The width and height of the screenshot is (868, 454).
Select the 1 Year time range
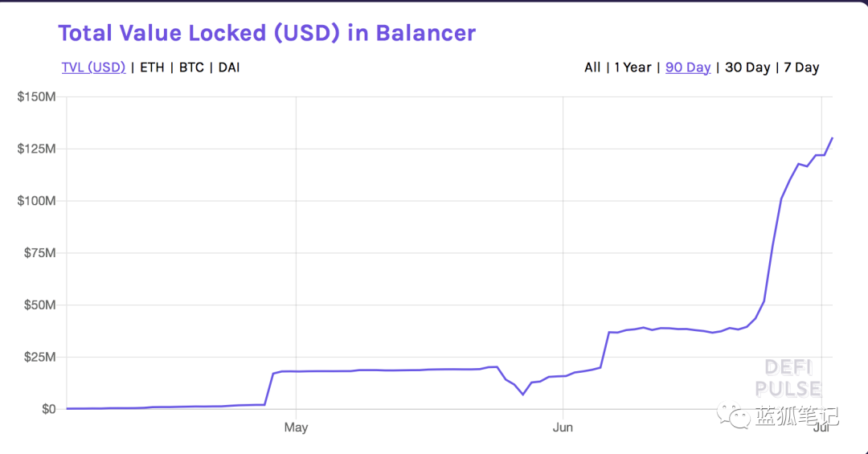pyautogui.click(x=633, y=67)
